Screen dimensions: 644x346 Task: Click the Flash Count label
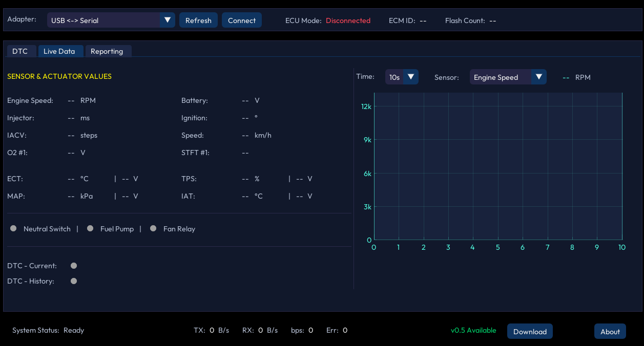465,20
